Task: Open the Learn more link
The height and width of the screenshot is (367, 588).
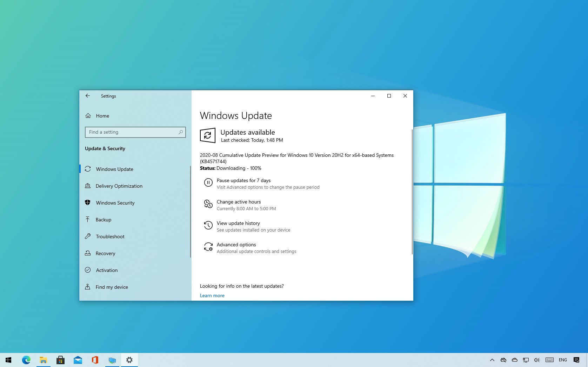Action: tap(212, 295)
